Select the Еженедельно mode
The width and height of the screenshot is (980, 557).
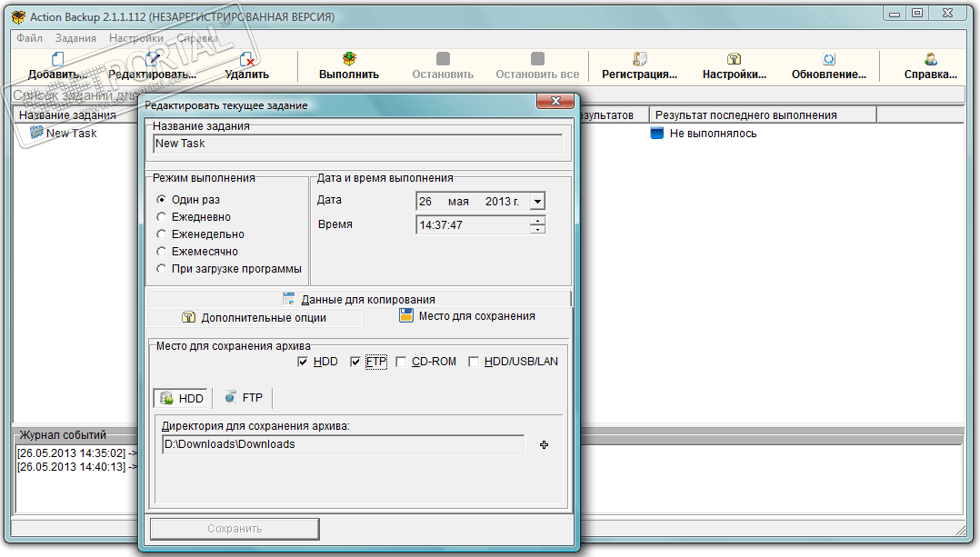(x=161, y=234)
